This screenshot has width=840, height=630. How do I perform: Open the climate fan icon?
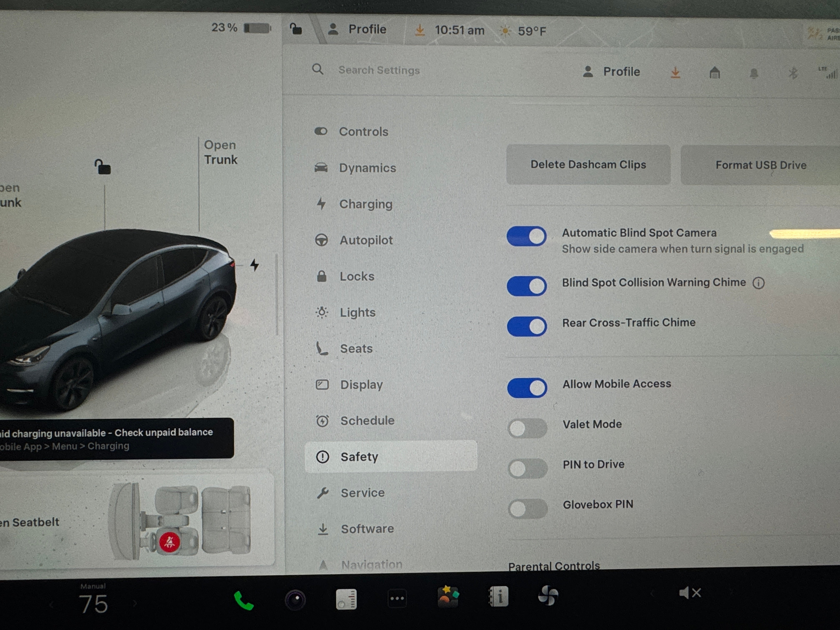548,595
